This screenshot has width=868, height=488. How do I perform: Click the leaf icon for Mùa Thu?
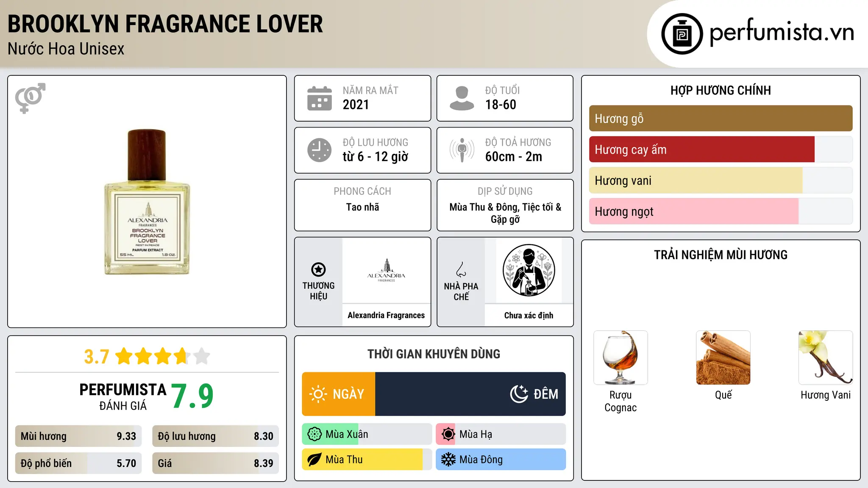tap(314, 460)
